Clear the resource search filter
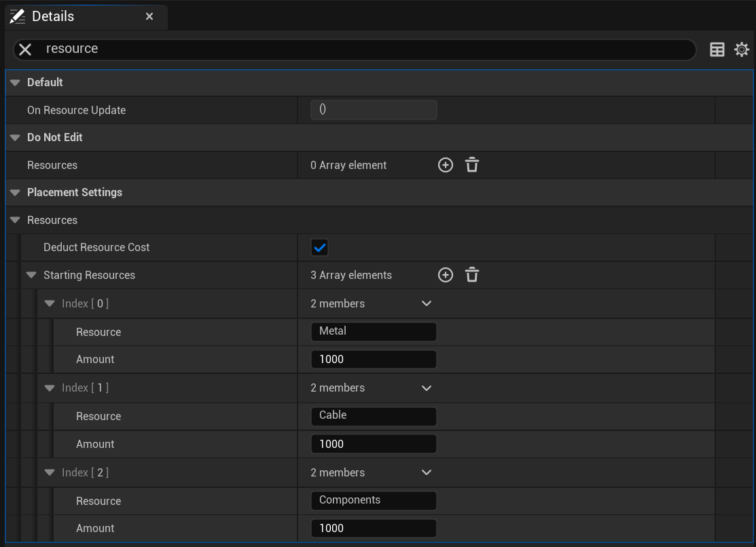This screenshot has width=756, height=547. pos(25,50)
